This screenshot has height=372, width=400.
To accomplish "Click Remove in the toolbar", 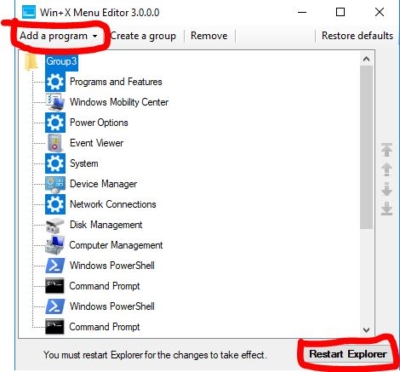I will (x=209, y=36).
